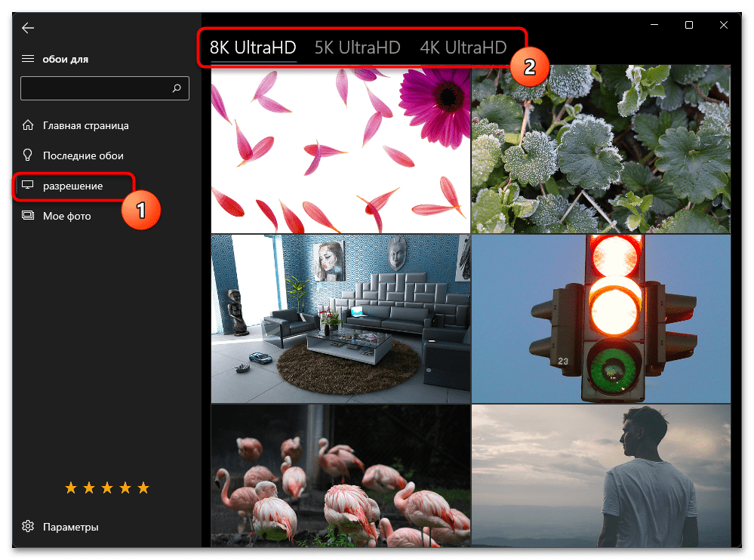Viewport: 754px width, 560px height.
Task: Click the fourth rating star
Action: tap(125, 488)
